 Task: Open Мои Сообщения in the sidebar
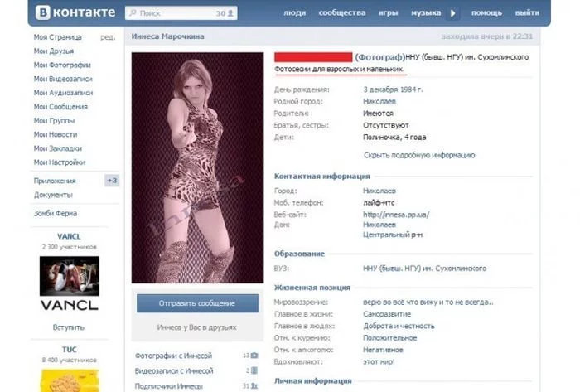[x=60, y=107]
